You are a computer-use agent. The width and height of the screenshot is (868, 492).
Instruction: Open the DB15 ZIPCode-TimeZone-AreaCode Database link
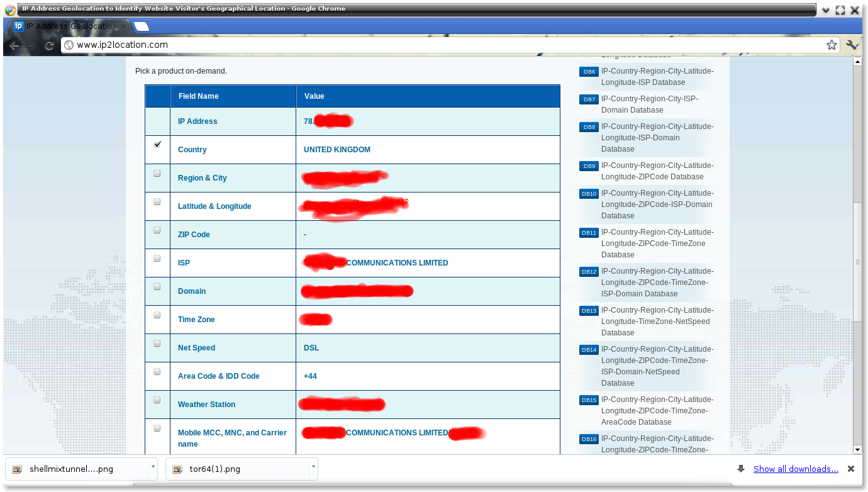pos(657,411)
